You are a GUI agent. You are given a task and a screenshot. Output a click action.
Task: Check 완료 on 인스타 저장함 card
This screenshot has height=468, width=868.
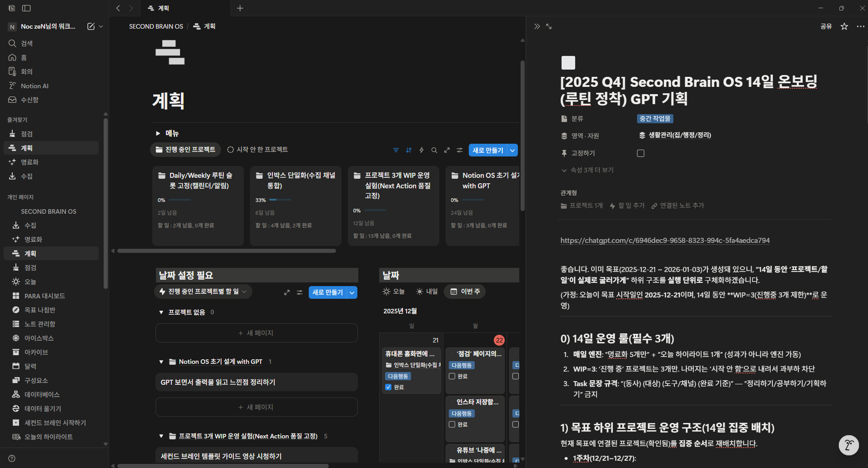coord(452,424)
